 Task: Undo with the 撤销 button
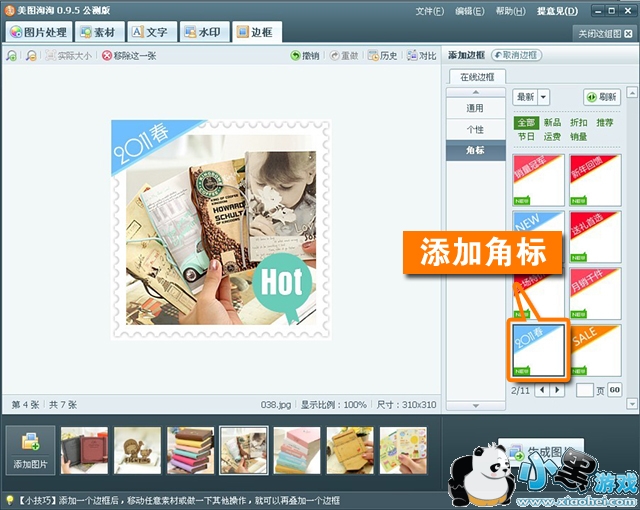click(x=305, y=55)
